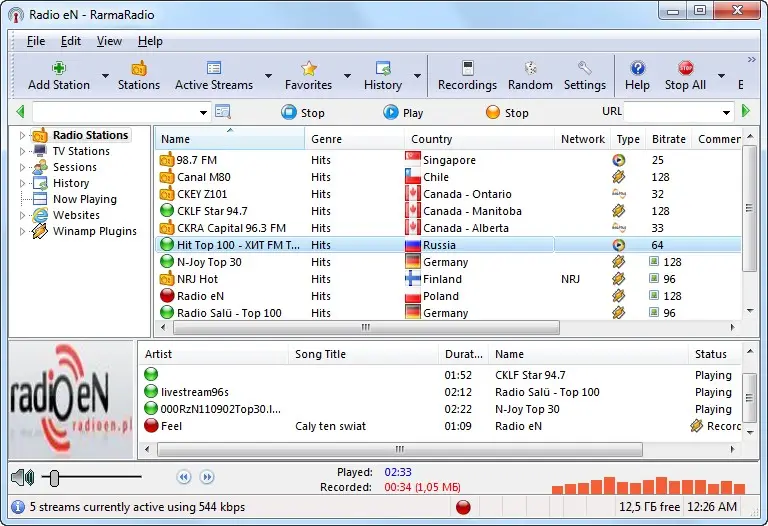Show more toolbar items chevron

pos(751,59)
